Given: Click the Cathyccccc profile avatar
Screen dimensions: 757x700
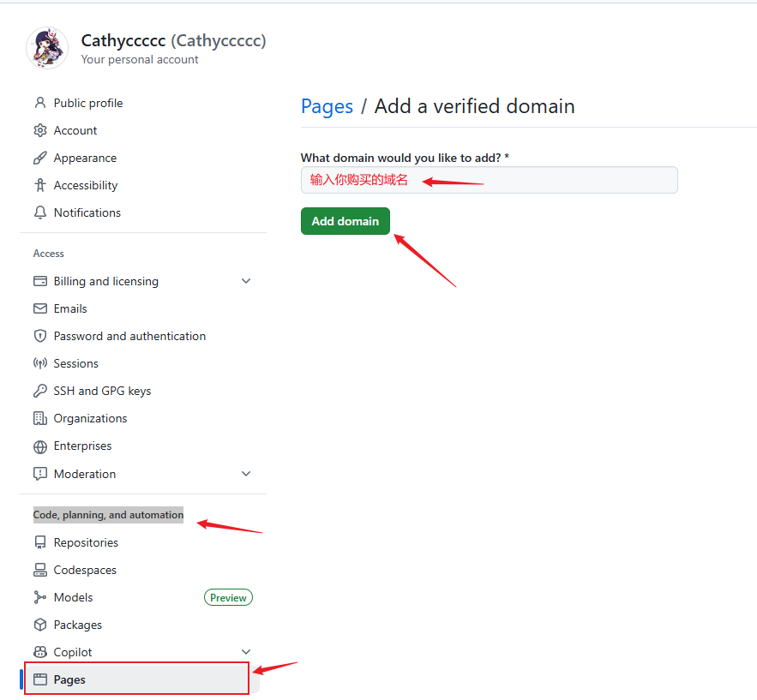Looking at the screenshot, I should pos(47,48).
